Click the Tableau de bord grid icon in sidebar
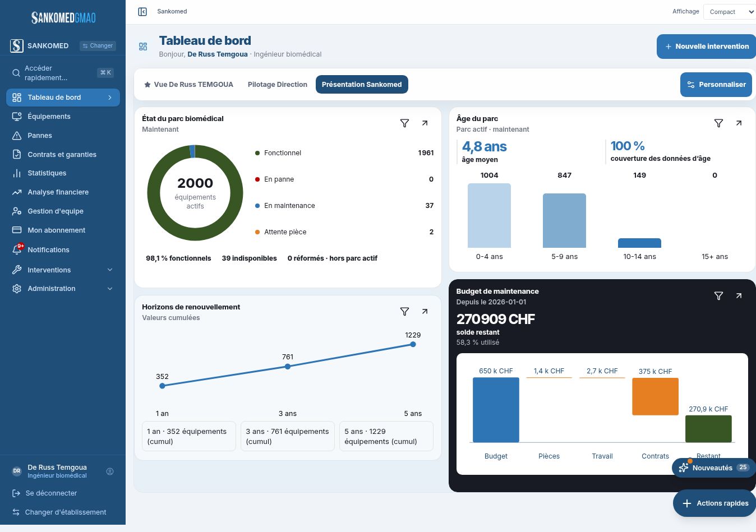 coord(17,98)
